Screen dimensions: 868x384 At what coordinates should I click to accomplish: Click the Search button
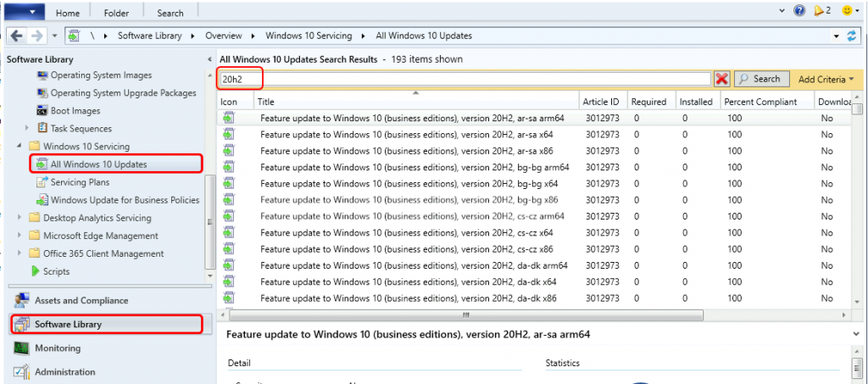760,79
